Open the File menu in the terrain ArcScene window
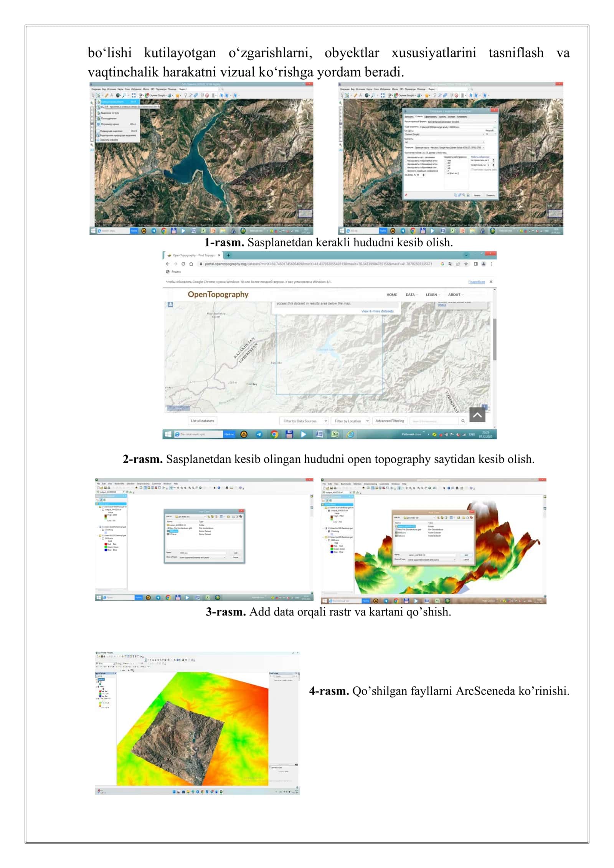The height and width of the screenshot is (868, 614). (x=324, y=484)
